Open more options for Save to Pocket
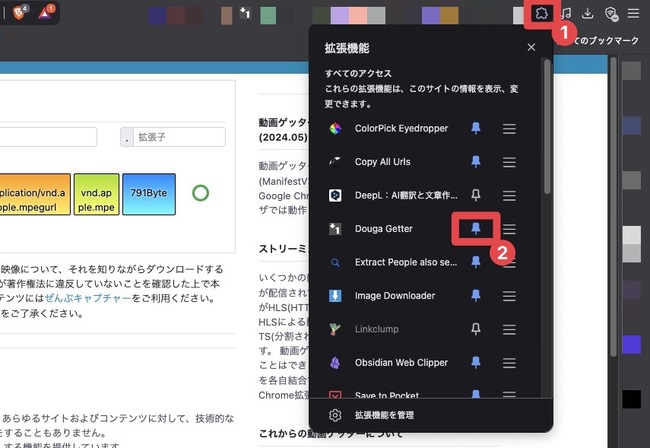This screenshot has height=448, width=650. (x=509, y=394)
